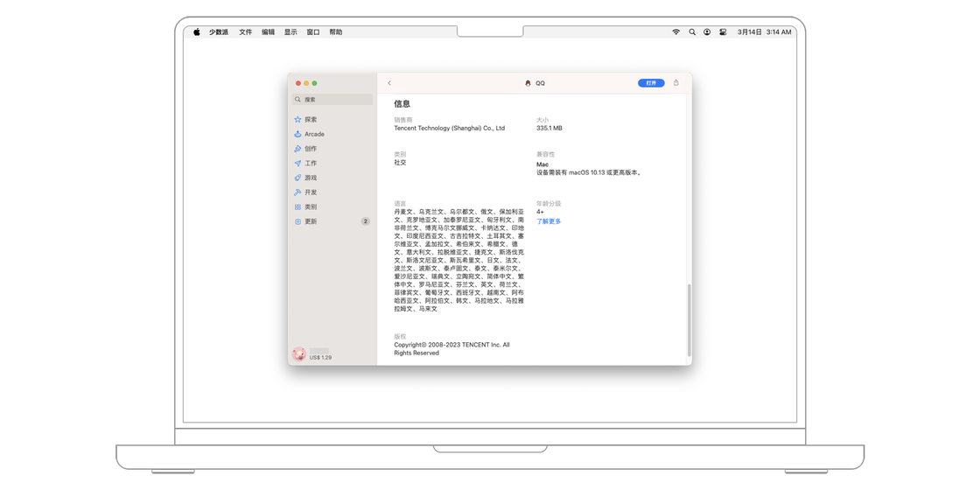
Task: Click the 年龄分级 label
Action: coord(549,204)
